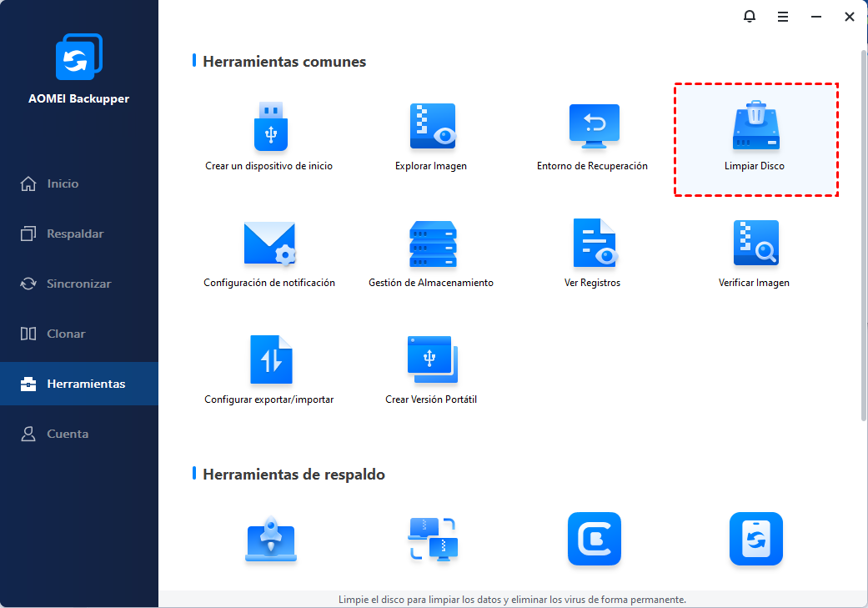The height and width of the screenshot is (608, 868).
Task: Open the hamburger menu in title bar
Action: [783, 17]
